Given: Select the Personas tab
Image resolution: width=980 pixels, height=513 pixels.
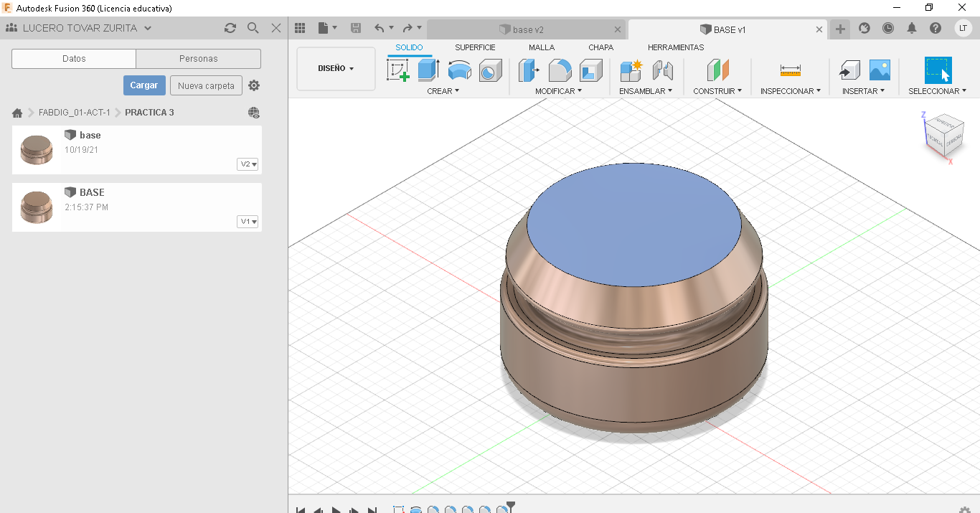Looking at the screenshot, I should 199,59.
